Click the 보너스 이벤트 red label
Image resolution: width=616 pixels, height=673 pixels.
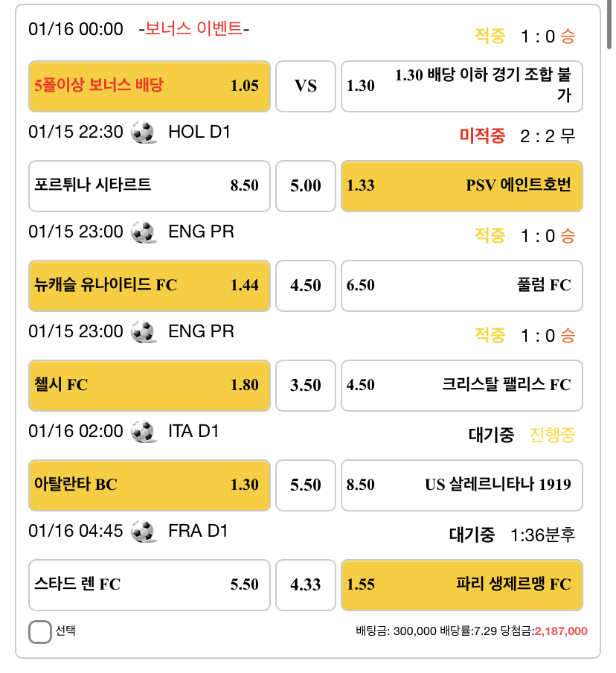(x=194, y=29)
